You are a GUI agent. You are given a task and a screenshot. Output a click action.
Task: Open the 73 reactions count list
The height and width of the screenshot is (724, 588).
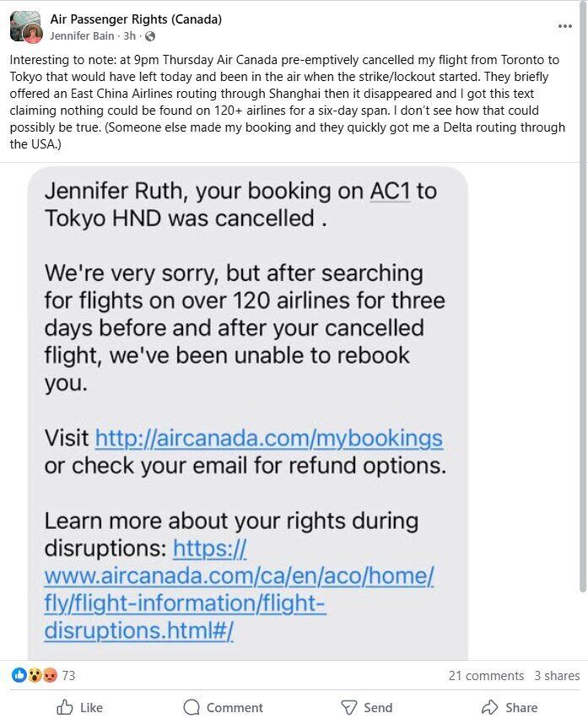pyautogui.click(x=68, y=676)
